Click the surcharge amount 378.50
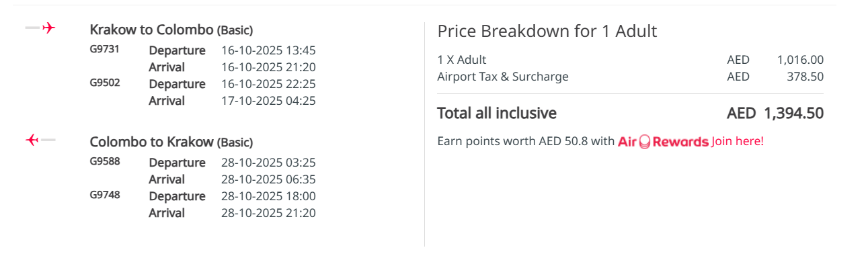 tap(805, 77)
